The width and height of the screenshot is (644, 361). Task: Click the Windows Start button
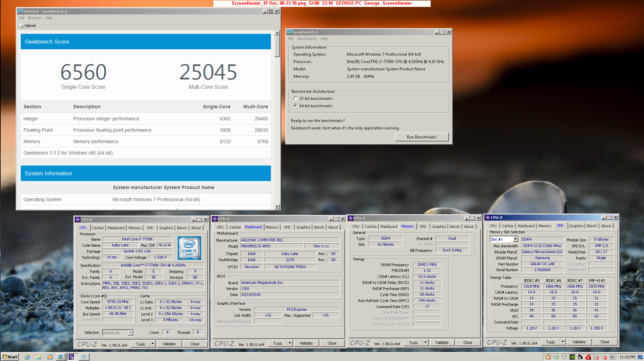10,357
